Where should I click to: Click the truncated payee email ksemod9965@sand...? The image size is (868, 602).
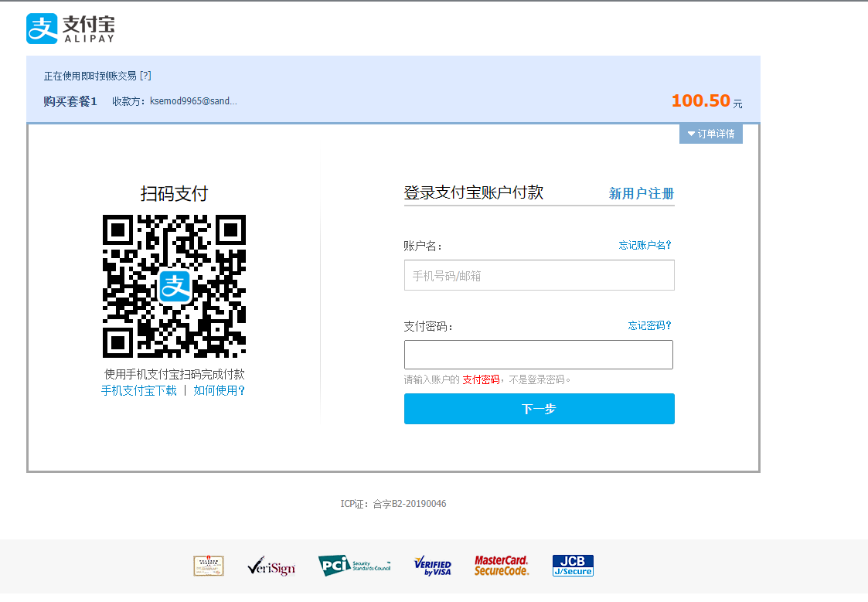coord(192,100)
